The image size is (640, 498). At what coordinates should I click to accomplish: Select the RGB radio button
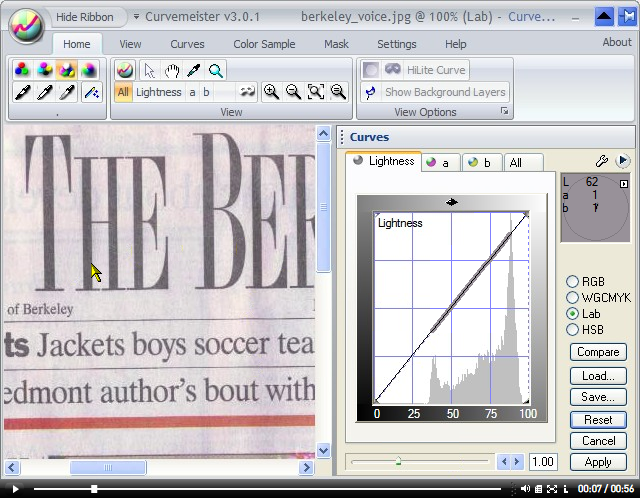click(572, 281)
